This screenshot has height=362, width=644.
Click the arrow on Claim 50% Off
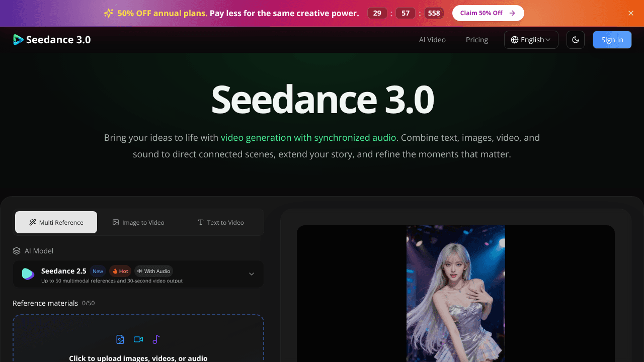512,13
